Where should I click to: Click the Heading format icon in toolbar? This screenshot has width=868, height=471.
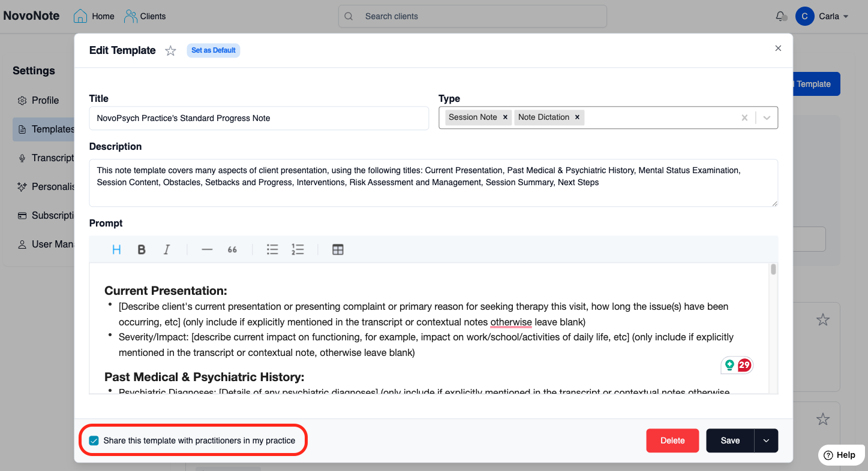pyautogui.click(x=116, y=250)
